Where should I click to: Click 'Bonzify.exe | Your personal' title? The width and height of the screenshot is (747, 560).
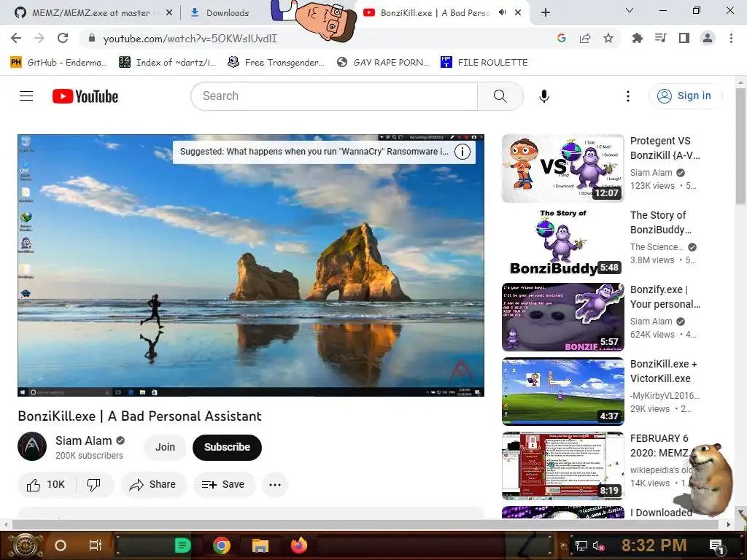(x=665, y=297)
